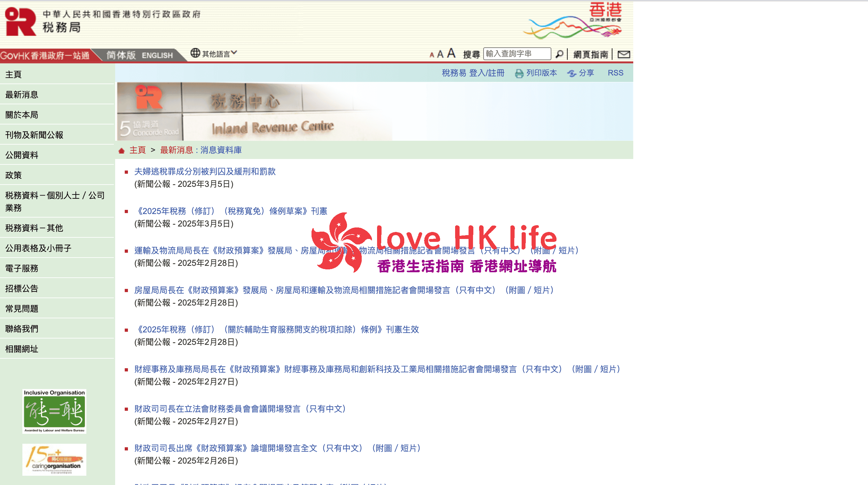868x485 pixels.
Task: Click the Inclusive Organisation badge
Action: [54, 412]
